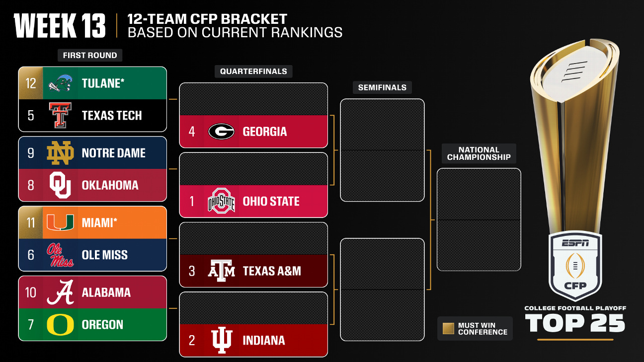
Task: Select the Notre Dame ND logo
Action: [60, 153]
